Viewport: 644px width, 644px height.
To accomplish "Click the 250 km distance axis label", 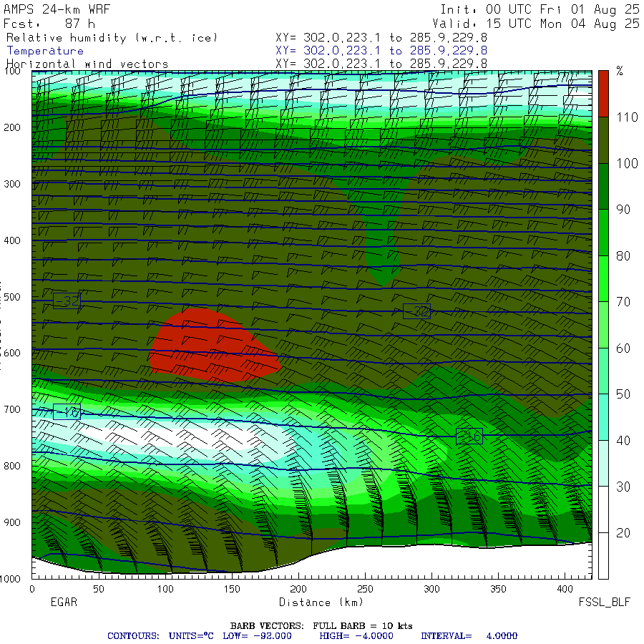I will pos(365,589).
